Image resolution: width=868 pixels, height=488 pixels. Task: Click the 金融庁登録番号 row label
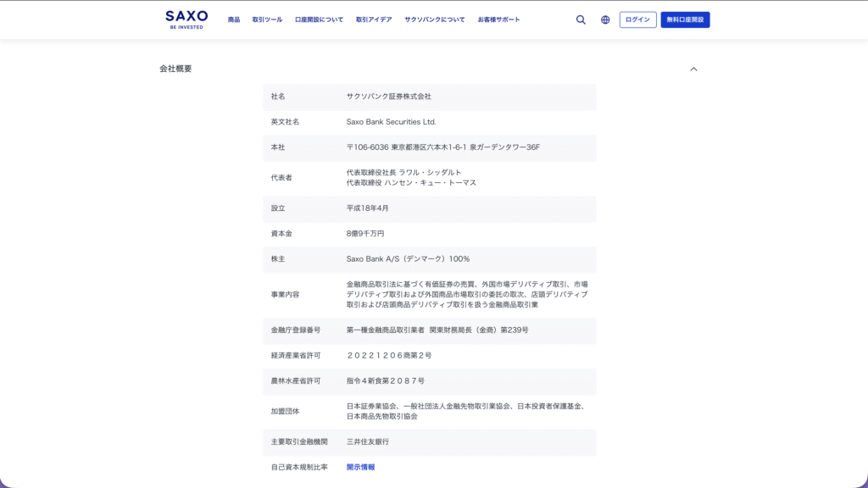point(296,330)
